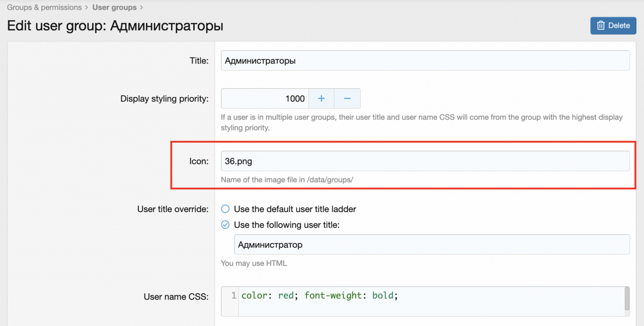Image resolution: width=644 pixels, height=326 pixels.
Task: Click the 'User name CSS:' label
Action: tap(176, 297)
